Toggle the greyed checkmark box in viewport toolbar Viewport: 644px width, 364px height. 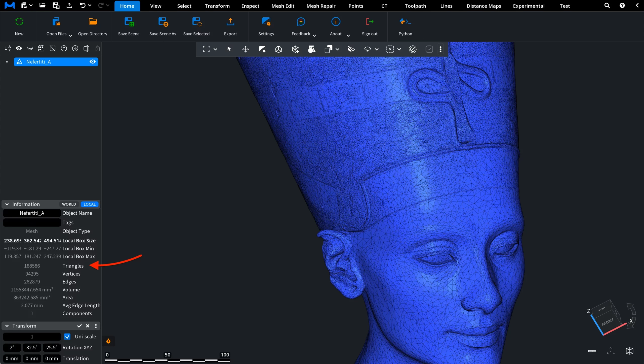(x=429, y=49)
